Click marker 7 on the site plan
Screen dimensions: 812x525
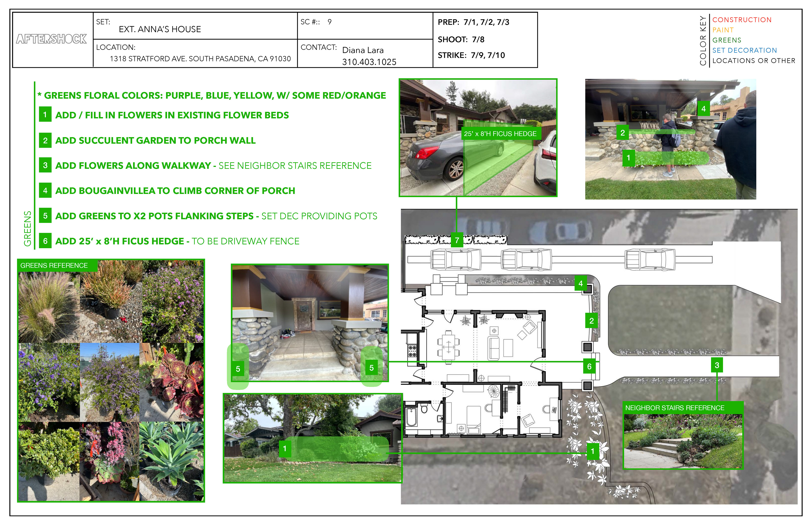tap(457, 240)
